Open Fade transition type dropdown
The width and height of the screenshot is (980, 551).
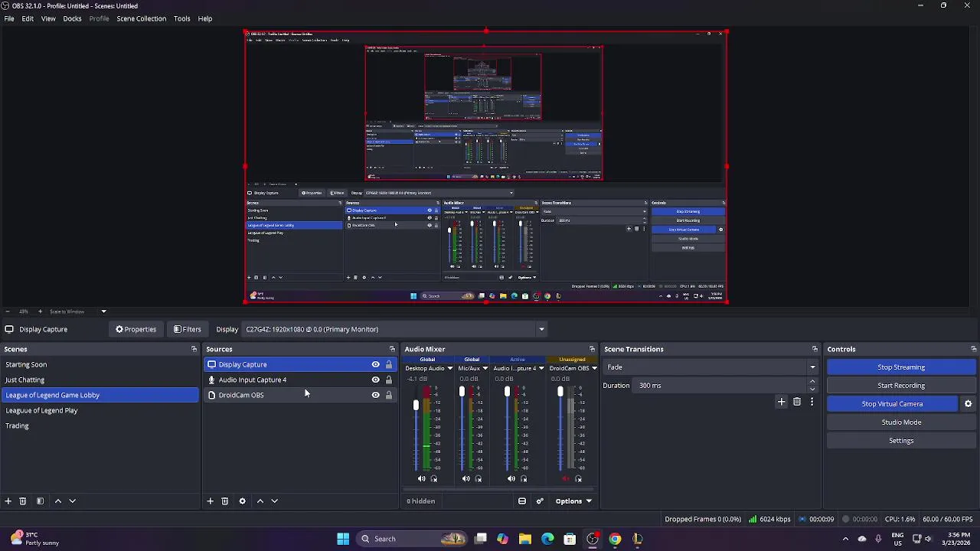pos(710,367)
